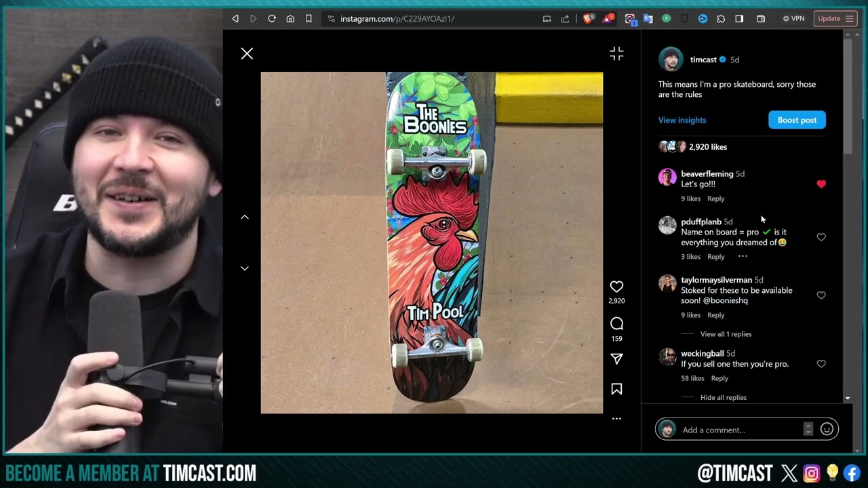Reload the Instagram page
Viewport: 868px width, 488px height.
tap(272, 19)
